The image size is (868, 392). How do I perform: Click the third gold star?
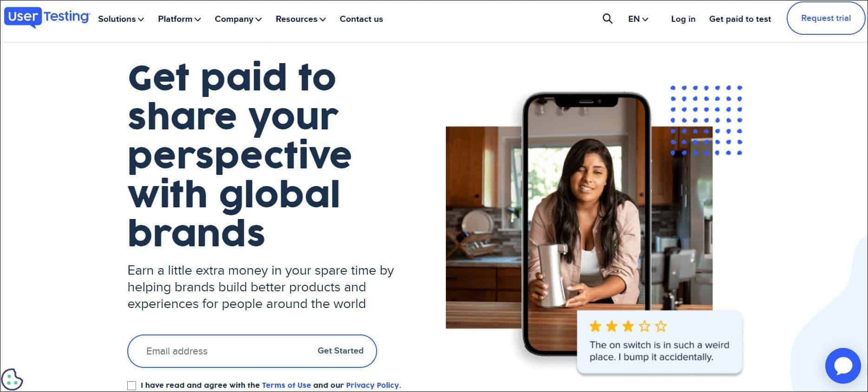pos(628,327)
